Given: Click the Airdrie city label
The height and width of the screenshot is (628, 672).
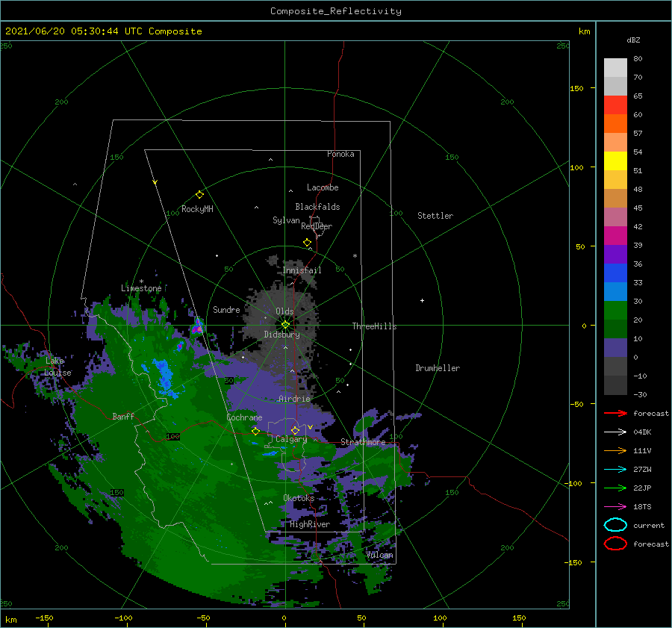Looking at the screenshot, I should [x=294, y=399].
